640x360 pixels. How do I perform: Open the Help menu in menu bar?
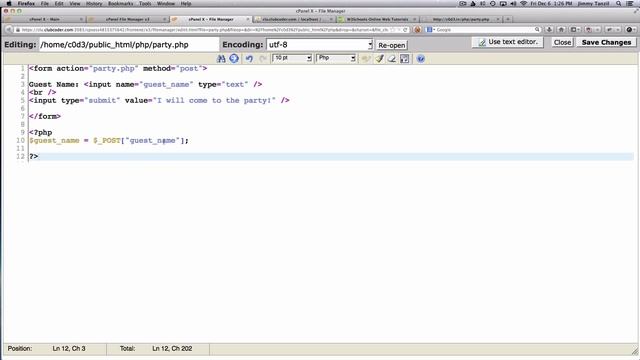pos(186,4)
